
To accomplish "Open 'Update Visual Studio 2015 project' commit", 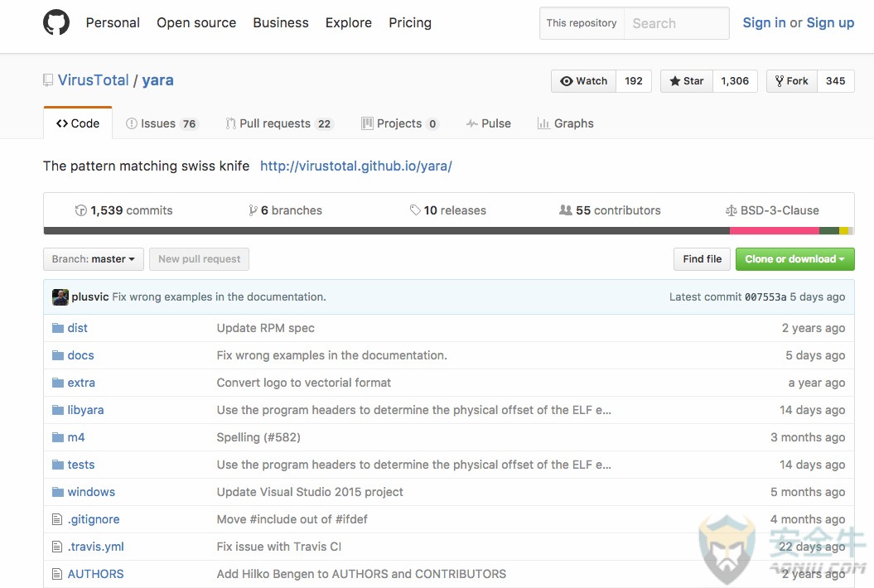I will [310, 492].
